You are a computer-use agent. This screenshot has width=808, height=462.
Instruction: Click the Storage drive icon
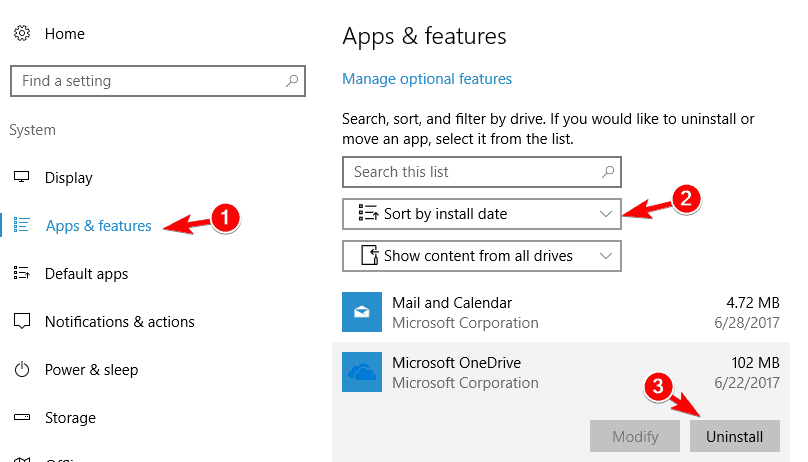click(x=21, y=418)
